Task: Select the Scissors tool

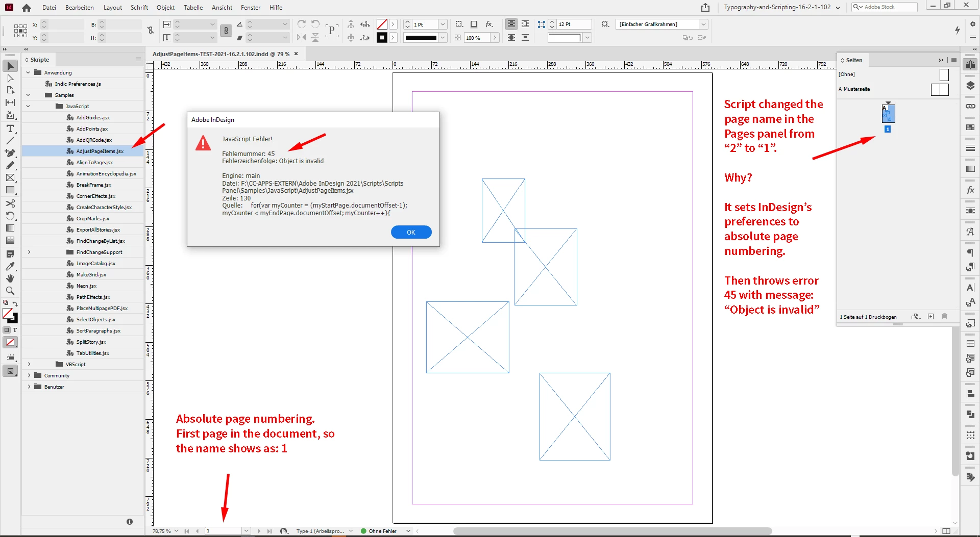Action: tap(10, 203)
